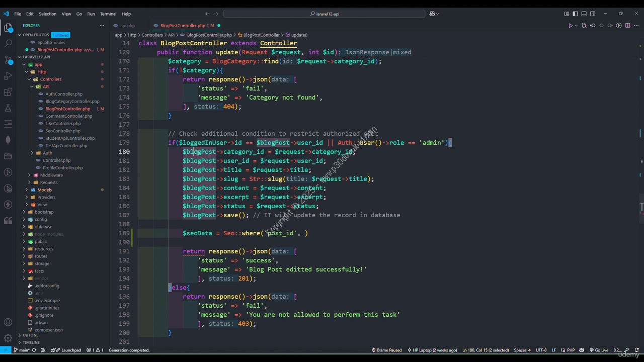This screenshot has height=362, width=644.
Task: Expand the database folder
Action: 43,227
